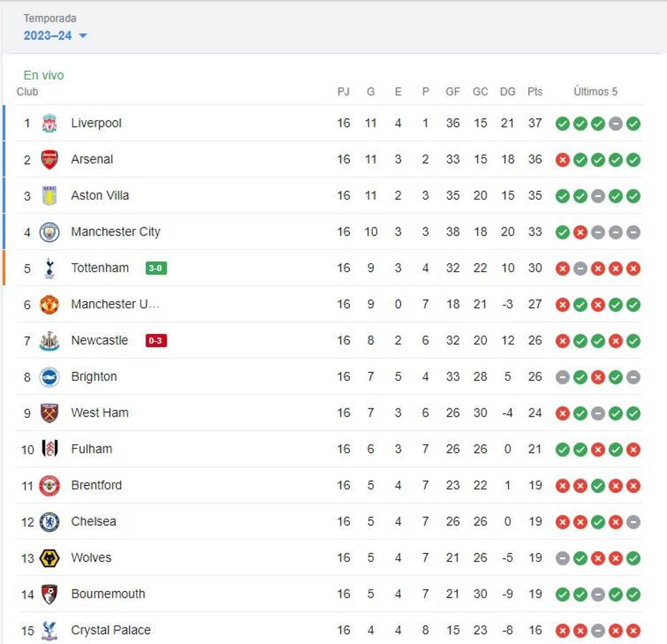
Task: Click the Tottenham club crest
Action: (x=49, y=268)
